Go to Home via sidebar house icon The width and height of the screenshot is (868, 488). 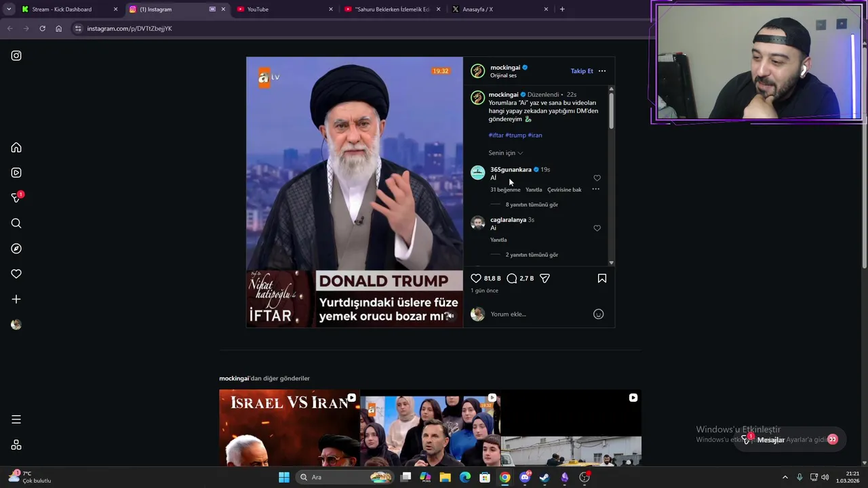pyautogui.click(x=16, y=148)
